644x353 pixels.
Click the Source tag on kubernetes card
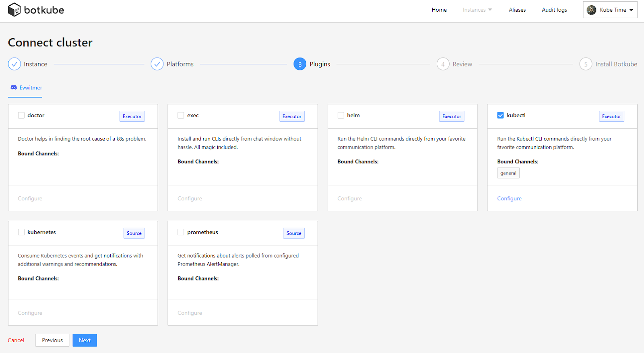click(x=134, y=233)
